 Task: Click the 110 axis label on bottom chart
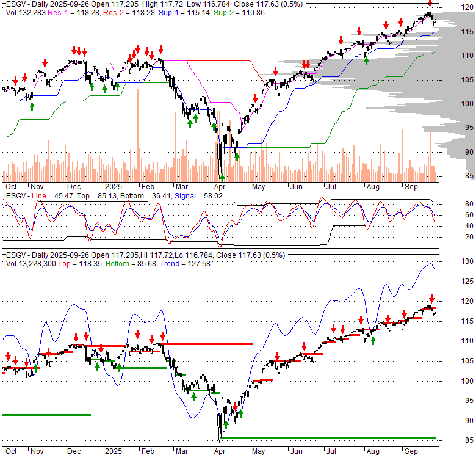coord(467,341)
